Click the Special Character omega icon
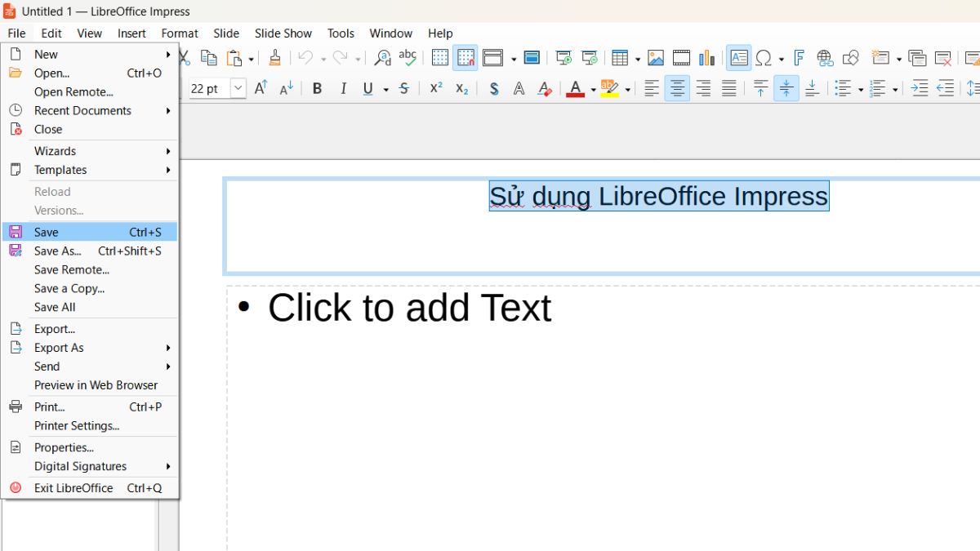980x551 pixels. click(x=764, y=58)
